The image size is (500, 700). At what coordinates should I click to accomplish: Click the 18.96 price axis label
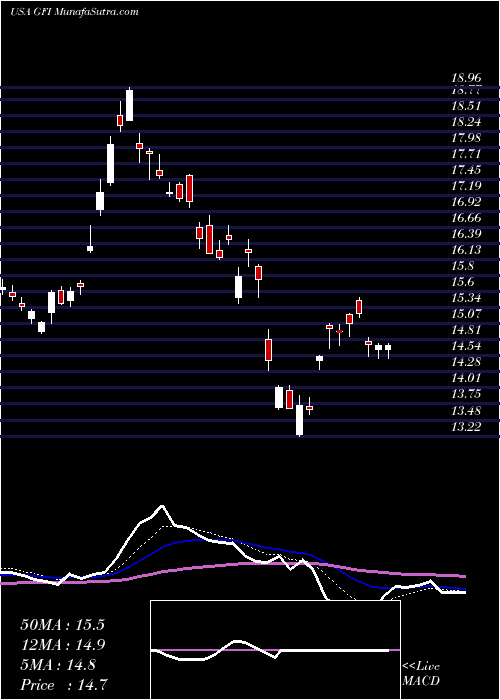(x=466, y=79)
